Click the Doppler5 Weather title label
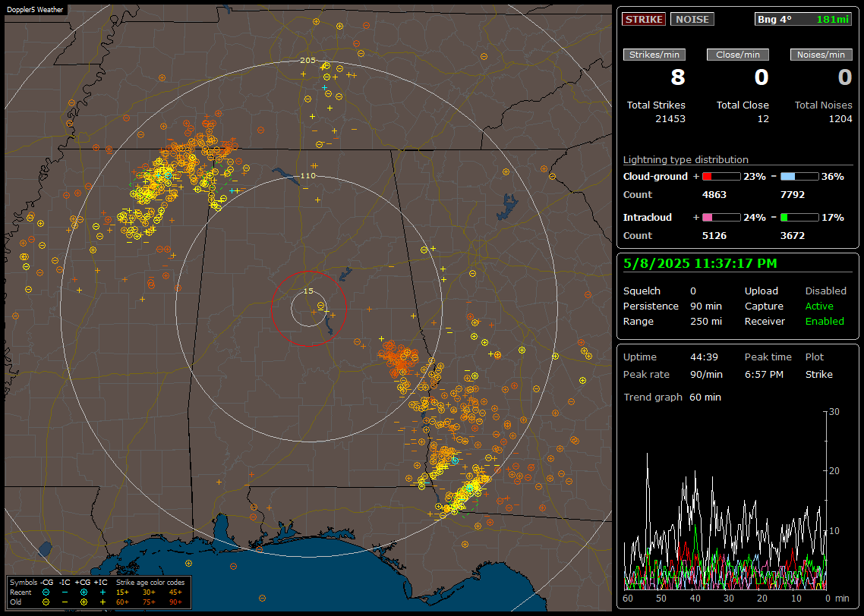 35,9
